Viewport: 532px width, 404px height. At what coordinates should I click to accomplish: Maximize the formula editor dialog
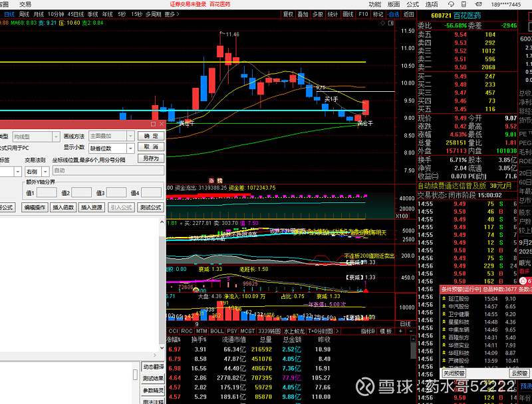pyautogui.click(x=153, y=124)
